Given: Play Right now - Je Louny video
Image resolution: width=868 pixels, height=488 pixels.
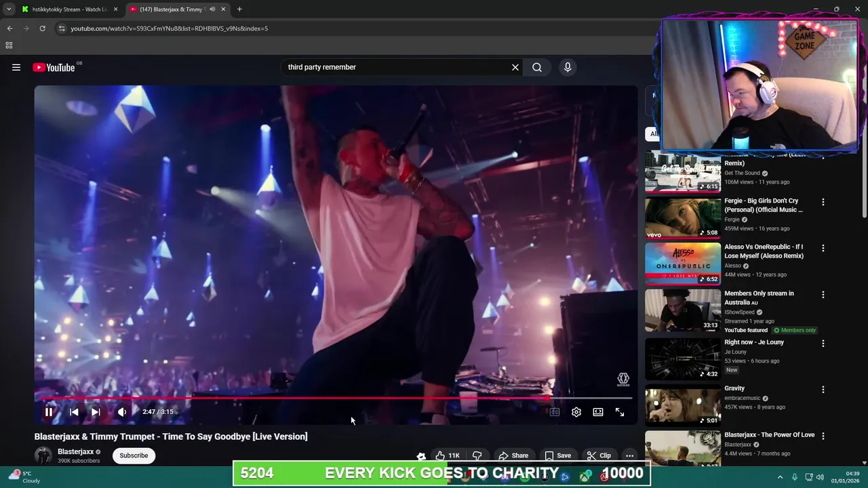Looking at the screenshot, I should coord(754,342).
